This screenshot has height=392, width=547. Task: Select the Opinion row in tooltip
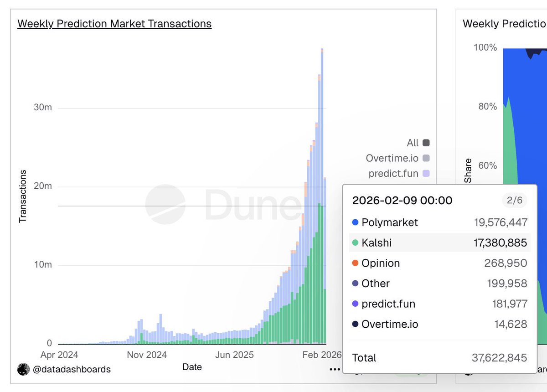pos(440,263)
